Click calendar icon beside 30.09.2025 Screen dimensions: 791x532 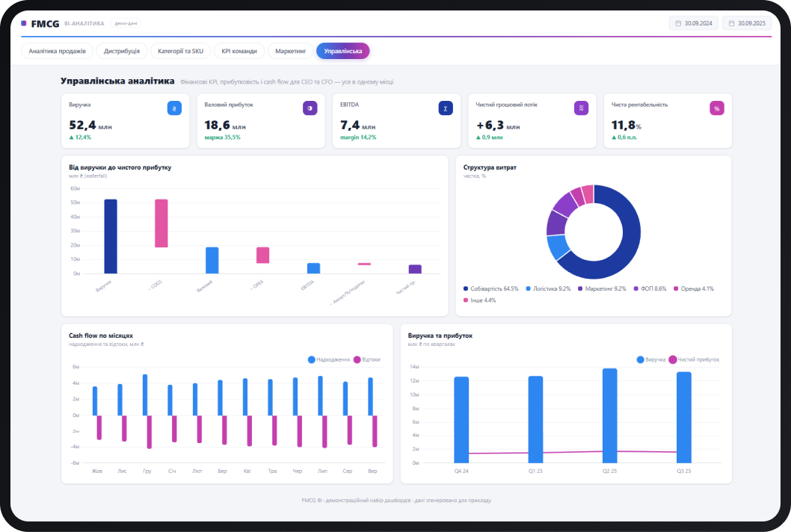[731, 23]
